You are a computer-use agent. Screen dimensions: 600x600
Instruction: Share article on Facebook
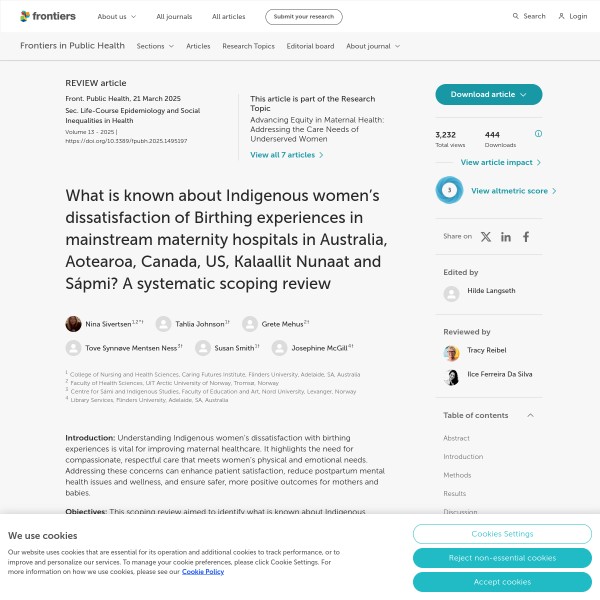pyautogui.click(x=526, y=236)
